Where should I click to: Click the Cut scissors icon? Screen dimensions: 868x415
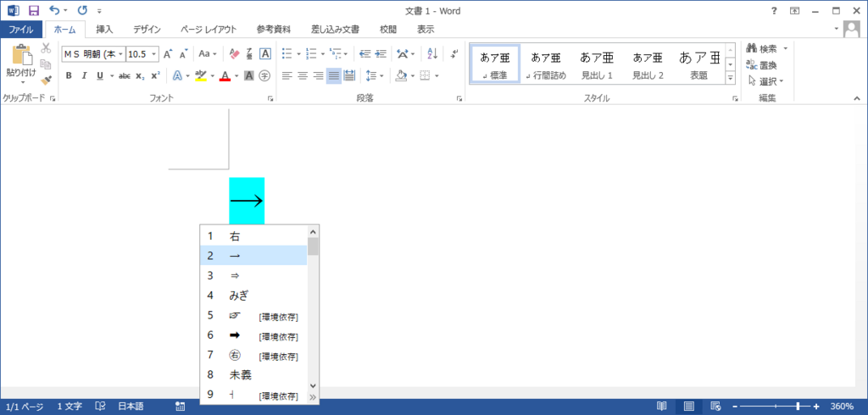point(46,48)
